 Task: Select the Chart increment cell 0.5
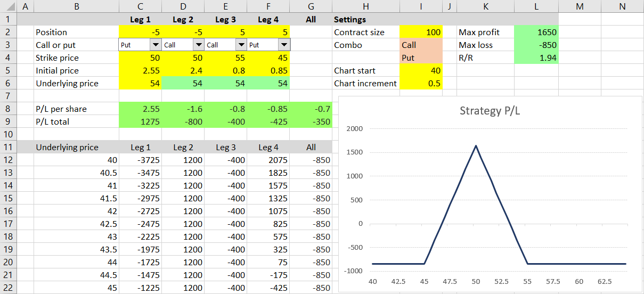421,84
